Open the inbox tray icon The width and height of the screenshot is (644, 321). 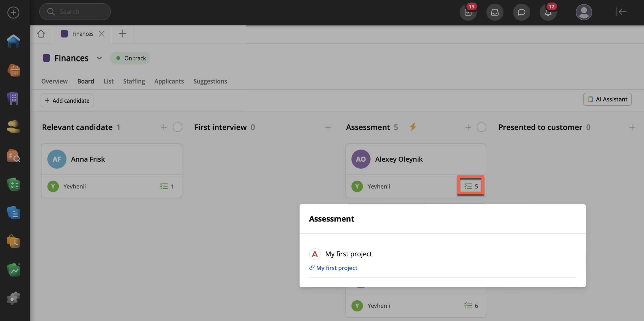pos(495,12)
